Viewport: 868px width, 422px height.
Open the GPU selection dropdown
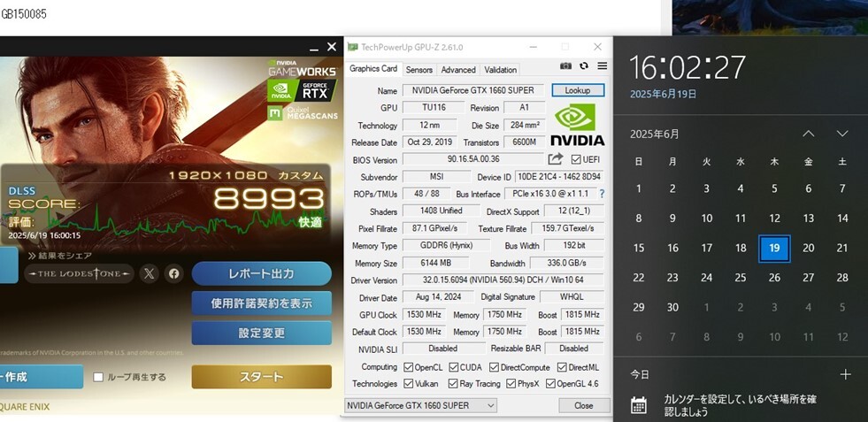[x=420, y=405]
